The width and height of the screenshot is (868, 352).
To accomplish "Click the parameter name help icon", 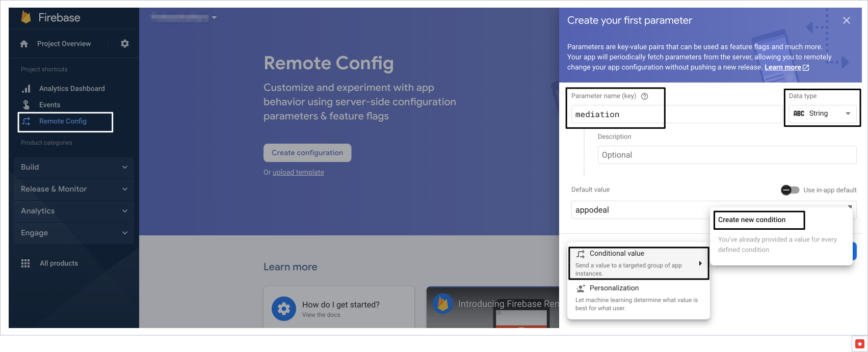I will point(644,96).
